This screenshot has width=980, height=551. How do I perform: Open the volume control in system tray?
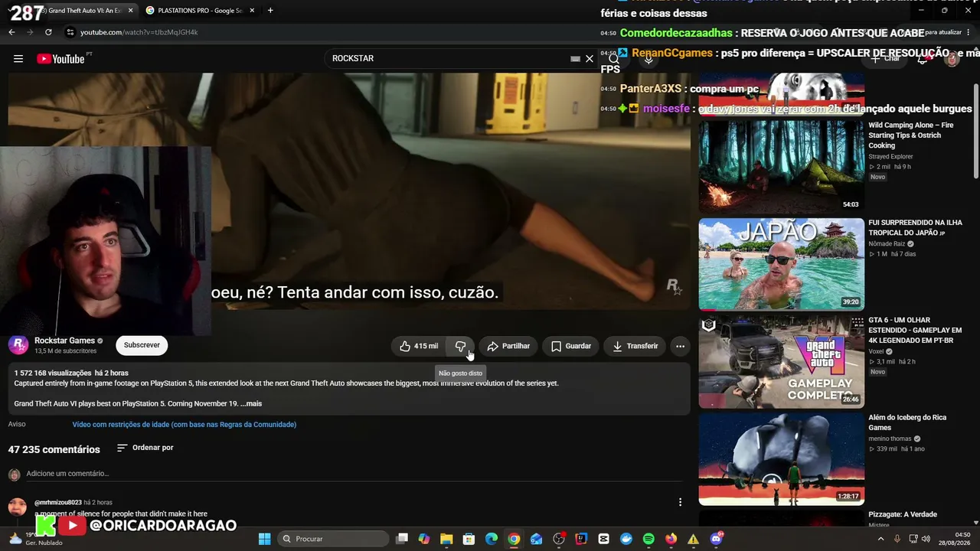click(926, 539)
